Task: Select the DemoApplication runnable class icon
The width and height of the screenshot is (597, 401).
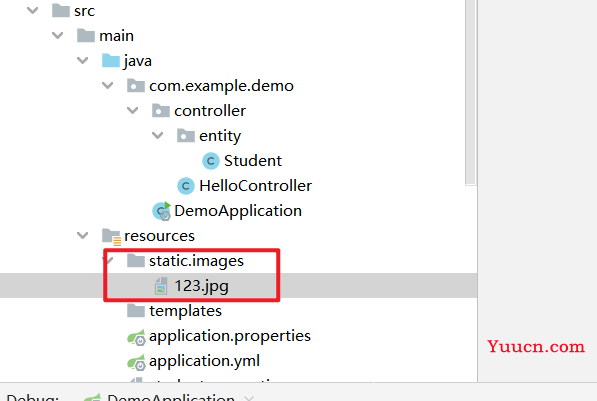Action: 161,211
